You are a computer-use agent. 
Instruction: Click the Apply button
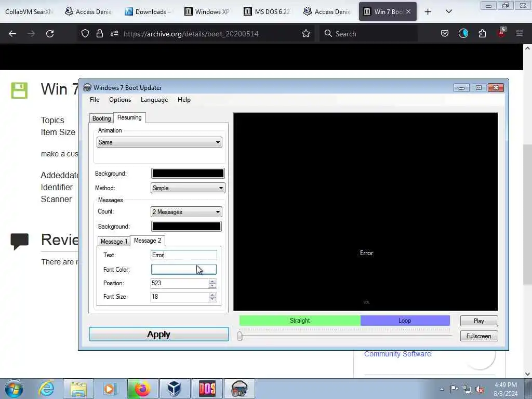point(159,334)
